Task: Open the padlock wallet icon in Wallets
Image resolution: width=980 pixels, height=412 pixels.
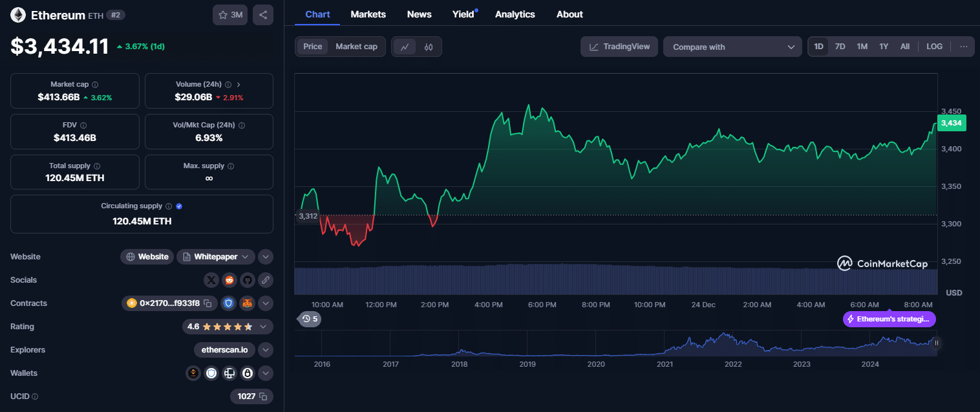Action: point(248,373)
